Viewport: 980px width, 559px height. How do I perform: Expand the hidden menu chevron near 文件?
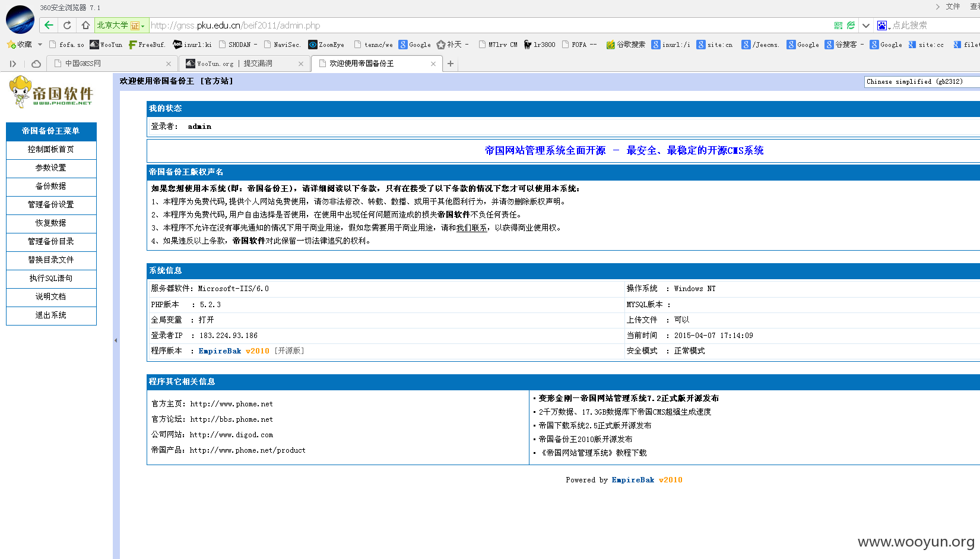click(x=937, y=7)
